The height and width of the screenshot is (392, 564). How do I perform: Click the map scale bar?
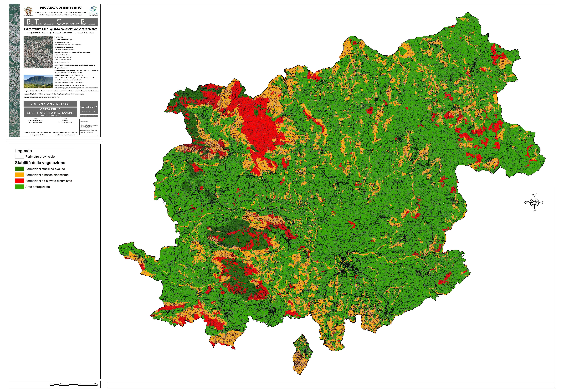[73, 384]
